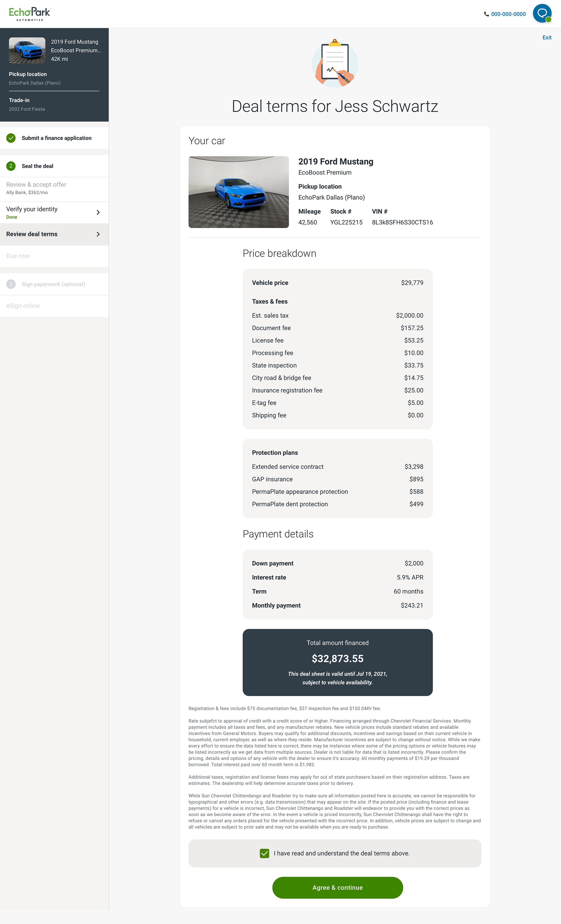This screenshot has width=561, height=924.
Task: Click the 5.9% APR interest rate
Action: point(410,578)
